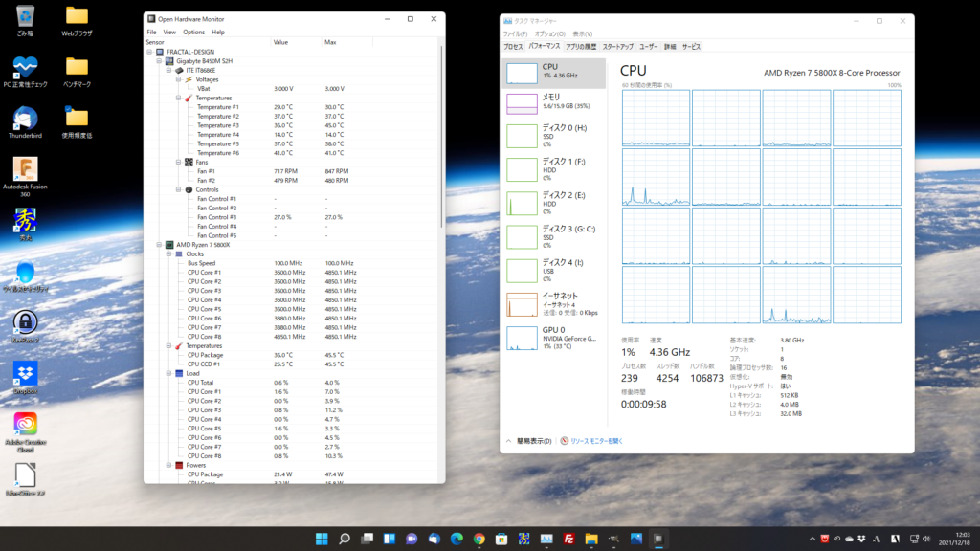Screen dimensions: 980x551
Task: Select the KeePass 2 desktop shortcut
Action: (25, 327)
